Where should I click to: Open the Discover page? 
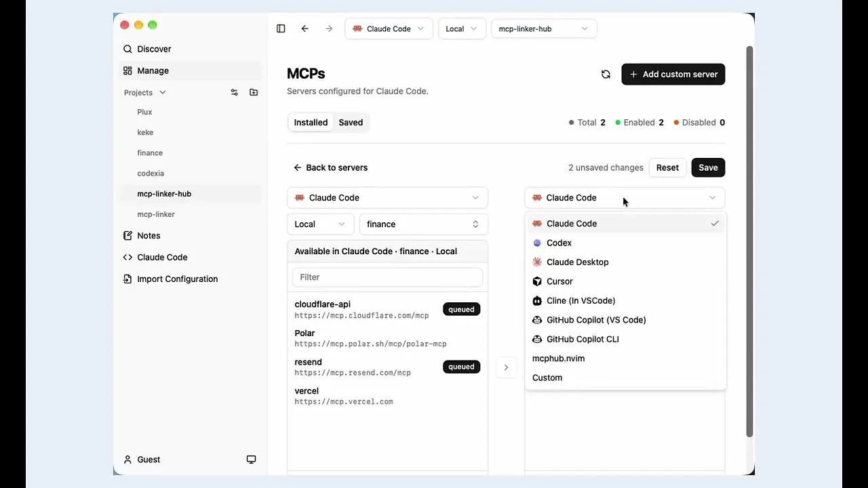click(x=190, y=49)
